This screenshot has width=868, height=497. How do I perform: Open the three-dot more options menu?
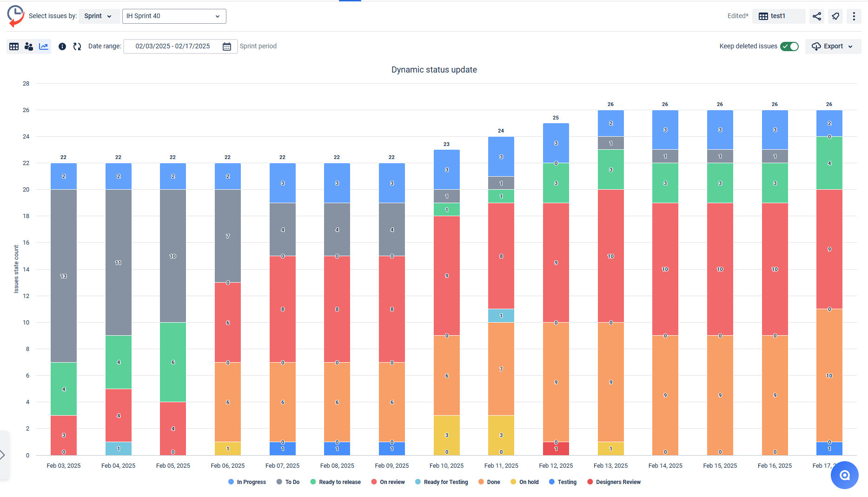[854, 16]
